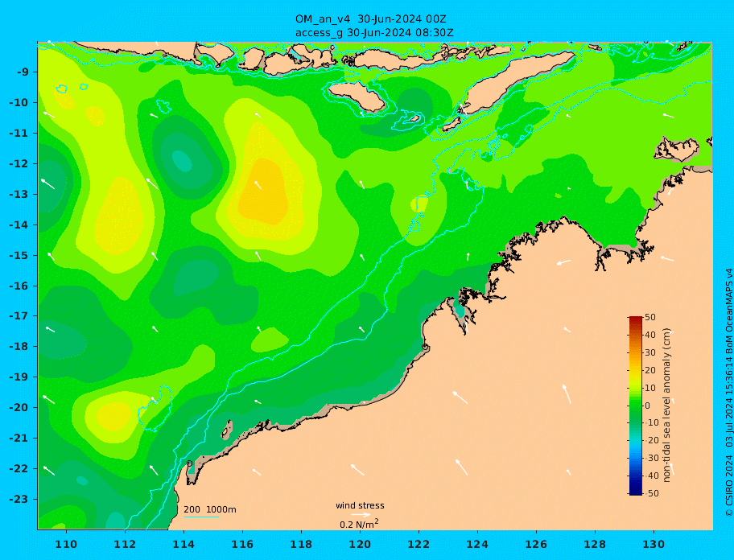Select the -22 latitude tick label
The image size is (734, 560).
point(19,469)
